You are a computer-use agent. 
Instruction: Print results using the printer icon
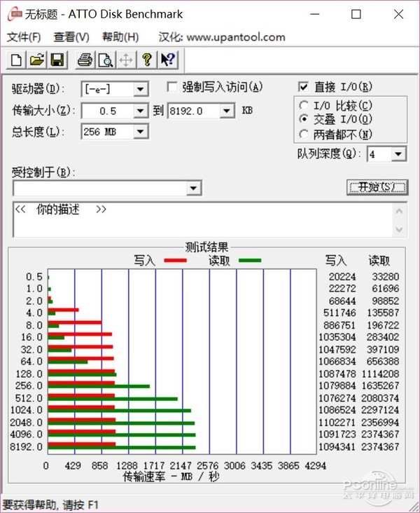85,60
